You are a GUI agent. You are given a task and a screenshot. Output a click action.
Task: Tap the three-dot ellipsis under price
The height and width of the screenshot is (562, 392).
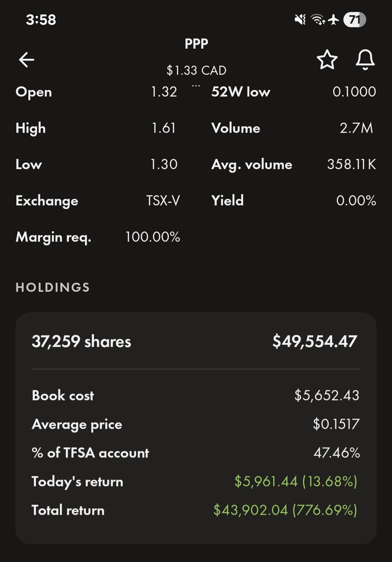(x=196, y=86)
